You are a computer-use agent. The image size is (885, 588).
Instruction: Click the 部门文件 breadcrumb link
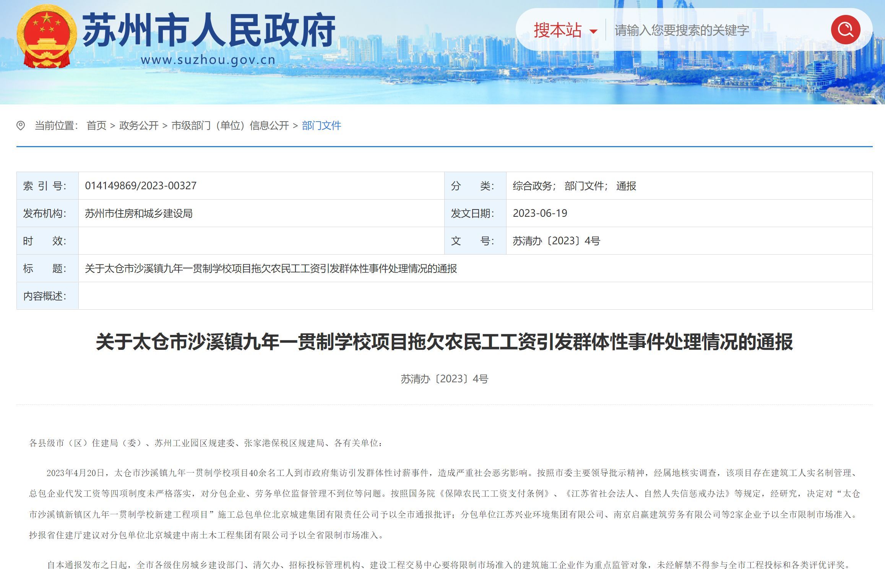[321, 125]
